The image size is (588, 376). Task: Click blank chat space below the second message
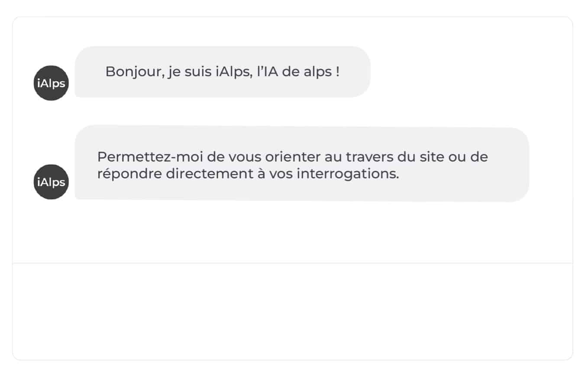click(x=293, y=231)
